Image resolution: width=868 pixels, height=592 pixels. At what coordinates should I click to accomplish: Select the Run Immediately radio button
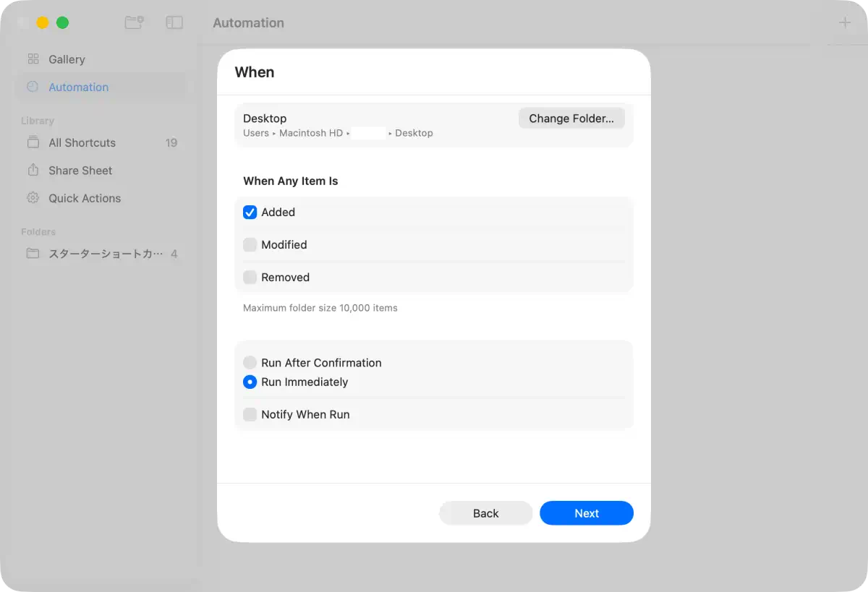250,382
